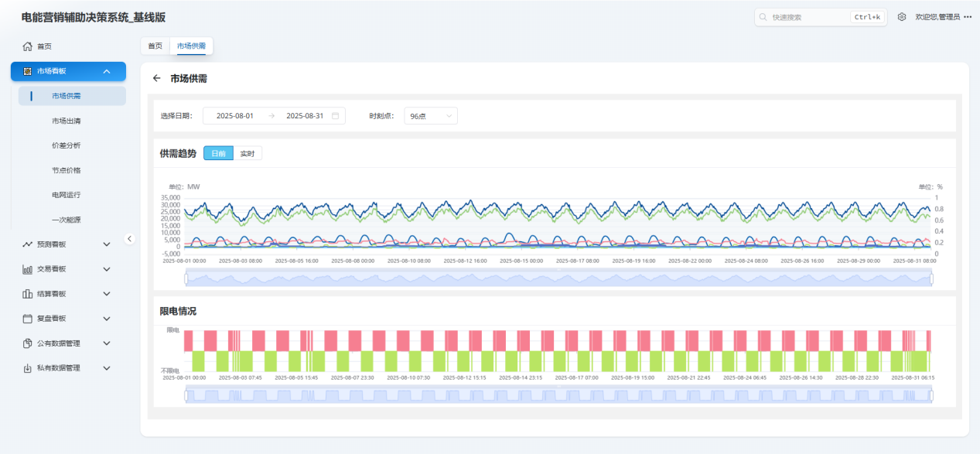Click the 供需趋势 chart zoom slider bar
The width and height of the screenshot is (980, 454).
coord(558,278)
